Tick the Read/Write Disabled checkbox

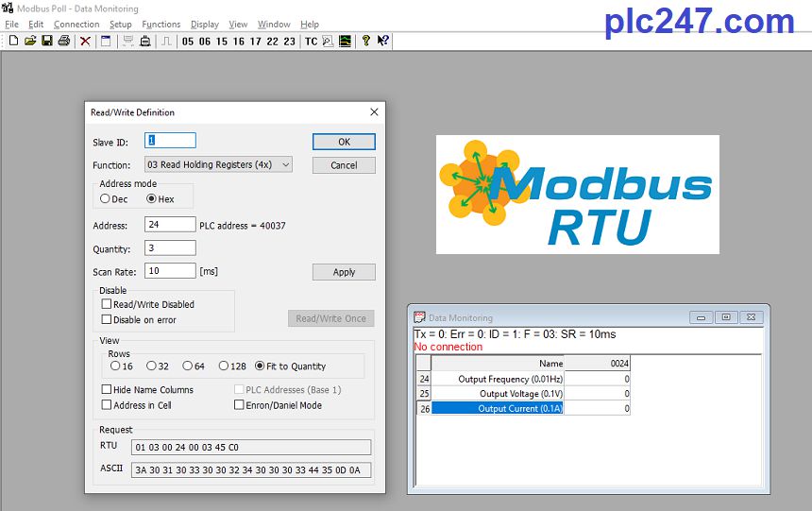coord(107,304)
